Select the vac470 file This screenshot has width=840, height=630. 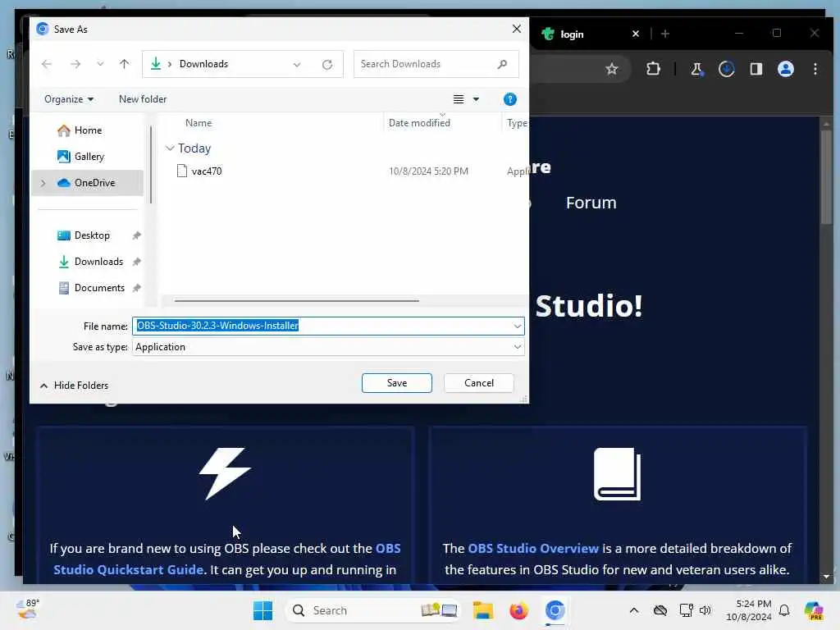coord(206,171)
